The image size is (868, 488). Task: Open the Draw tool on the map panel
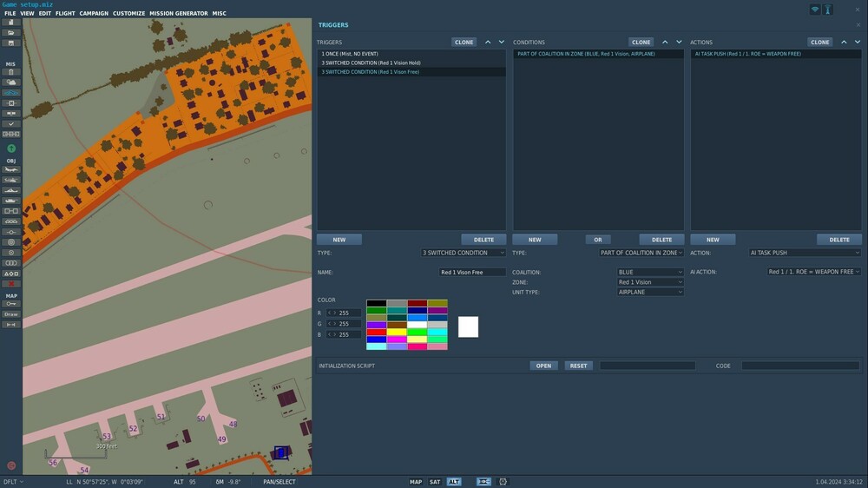pyautogui.click(x=11, y=314)
